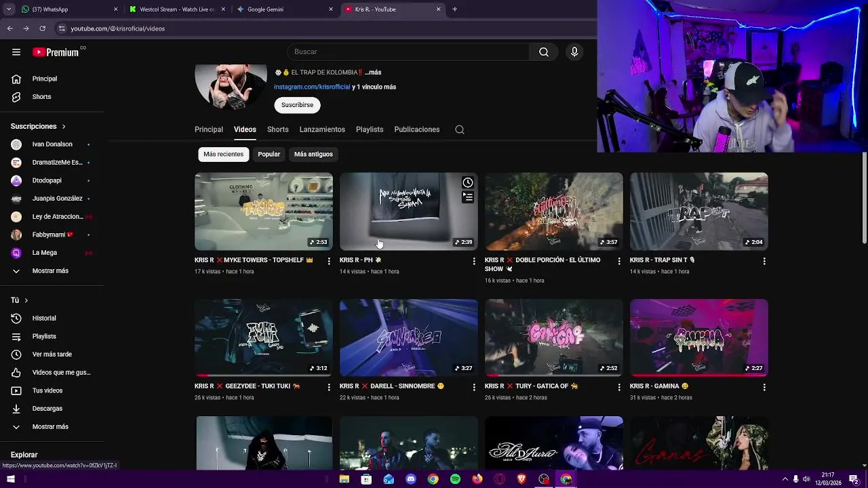Click the browser address bar URL

[118, 28]
